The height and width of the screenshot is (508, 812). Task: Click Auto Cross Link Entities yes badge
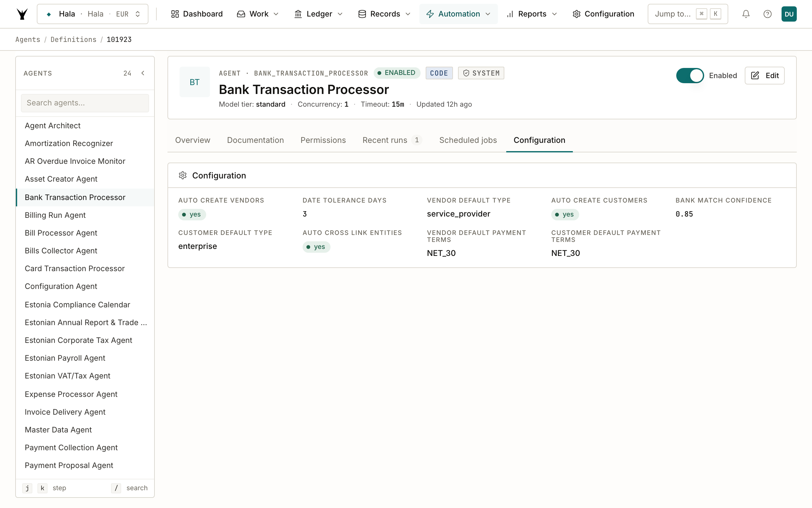pyautogui.click(x=317, y=247)
